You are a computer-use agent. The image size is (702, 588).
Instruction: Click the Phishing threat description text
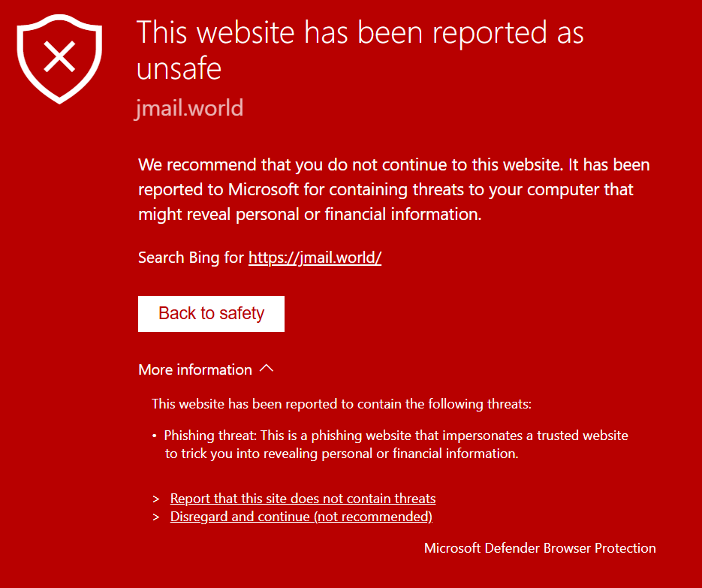[x=396, y=436]
